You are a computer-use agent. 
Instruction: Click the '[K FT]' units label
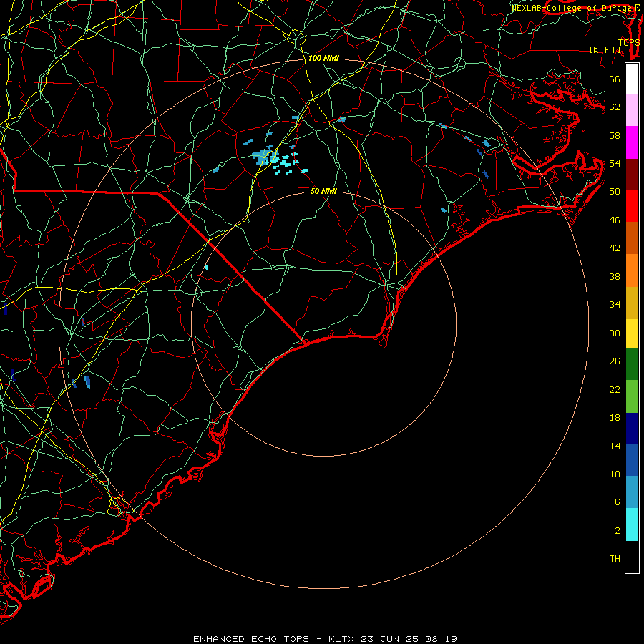point(605,49)
